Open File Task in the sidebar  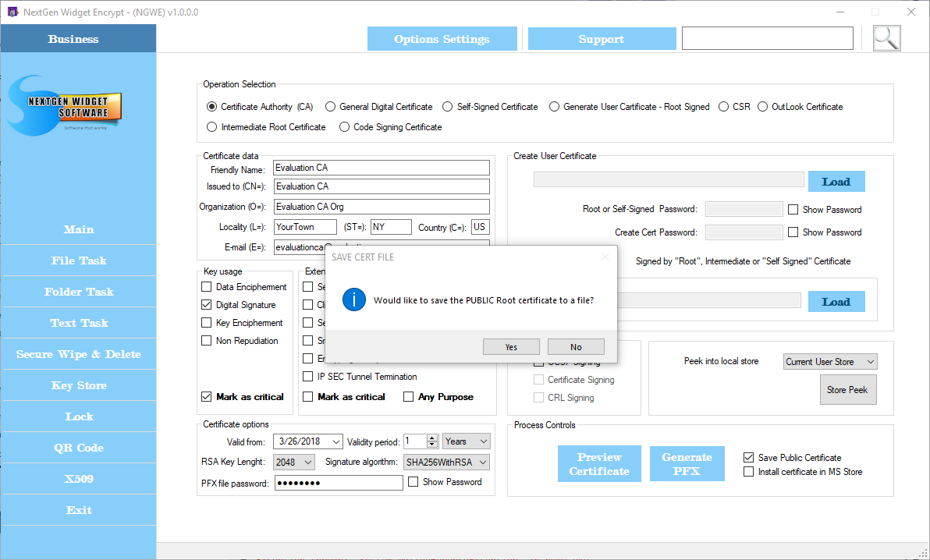coord(79,261)
